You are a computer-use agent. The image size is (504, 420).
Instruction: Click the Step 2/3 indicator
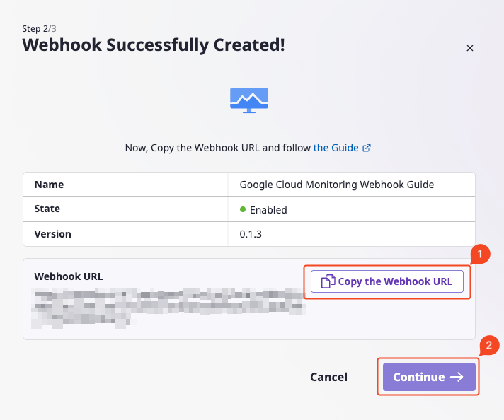(39, 29)
